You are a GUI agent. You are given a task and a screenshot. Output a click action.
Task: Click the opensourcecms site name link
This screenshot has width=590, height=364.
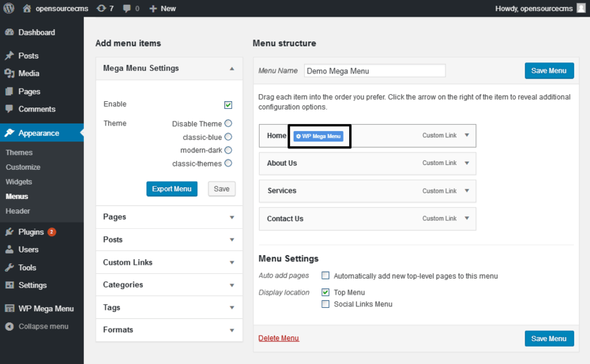pyautogui.click(x=62, y=8)
